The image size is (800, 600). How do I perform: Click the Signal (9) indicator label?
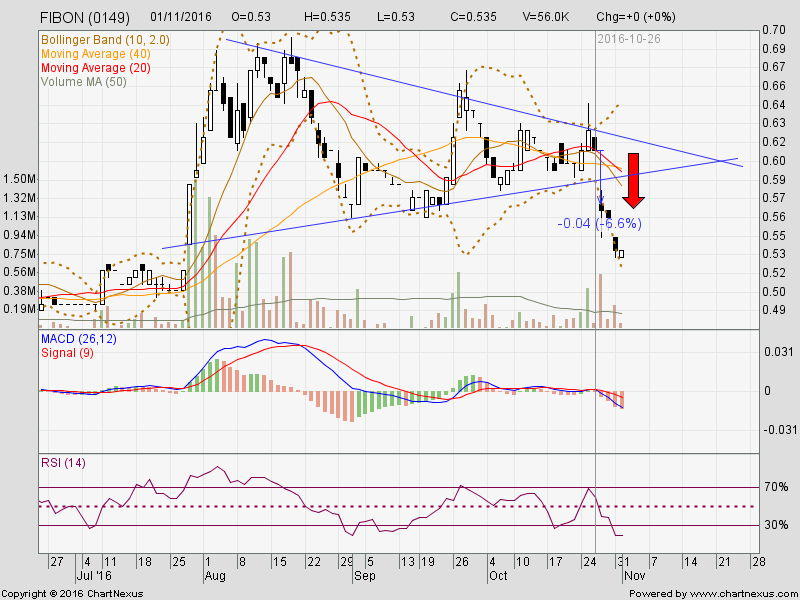[65, 351]
